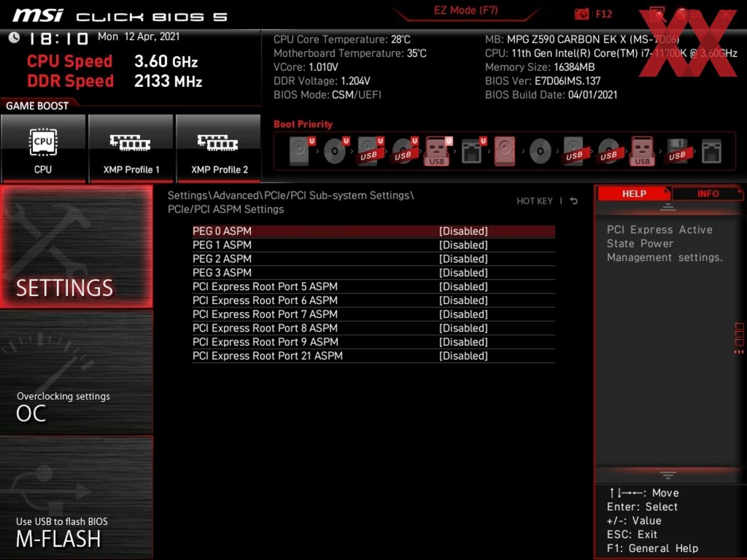
Task: Open PCI Express Root Port 8 ASPM value
Action: pyautogui.click(x=463, y=328)
